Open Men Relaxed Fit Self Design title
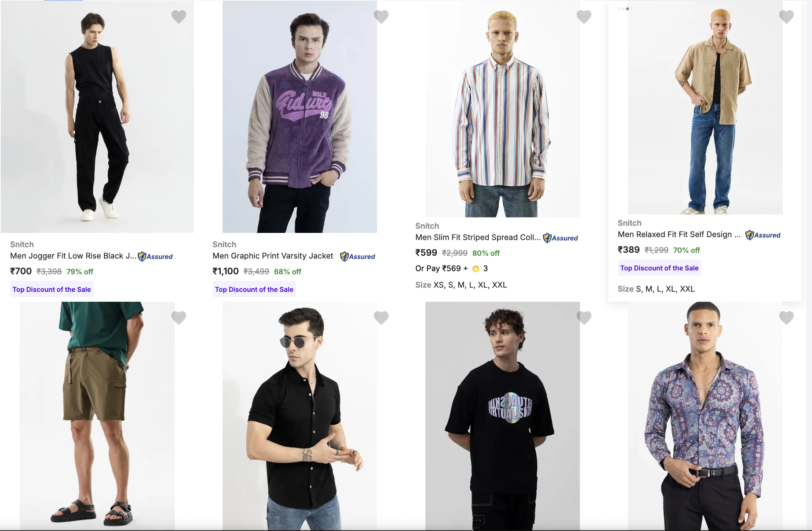Viewport: 812px width, 531px height. click(x=679, y=235)
